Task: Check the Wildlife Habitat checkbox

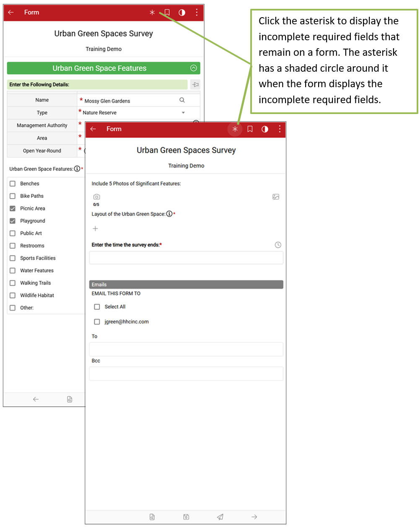Action: (13, 296)
